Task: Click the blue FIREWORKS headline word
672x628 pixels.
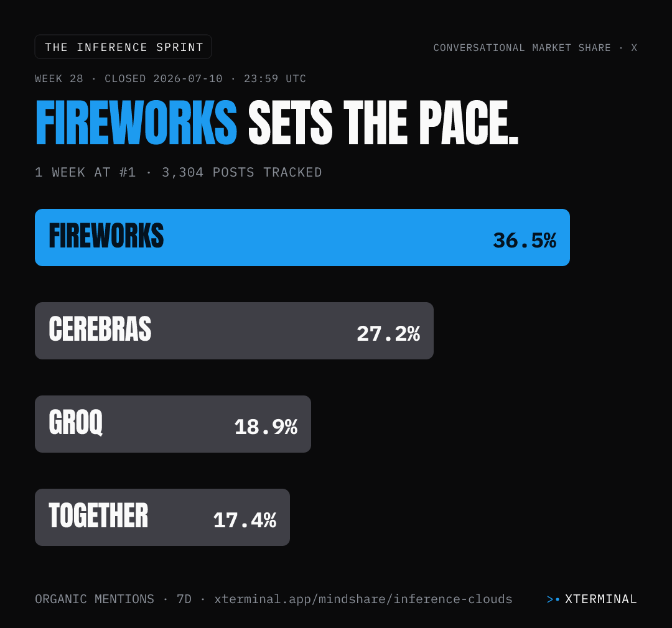Action: (x=136, y=123)
